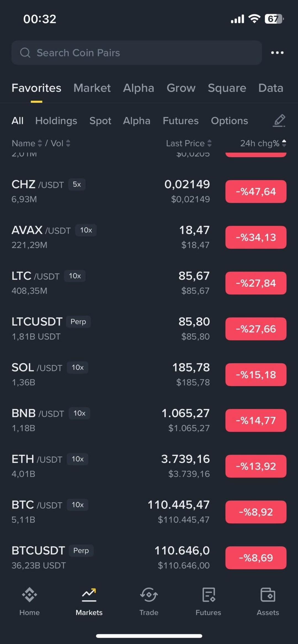Open the Home tab icon

click(x=30, y=595)
